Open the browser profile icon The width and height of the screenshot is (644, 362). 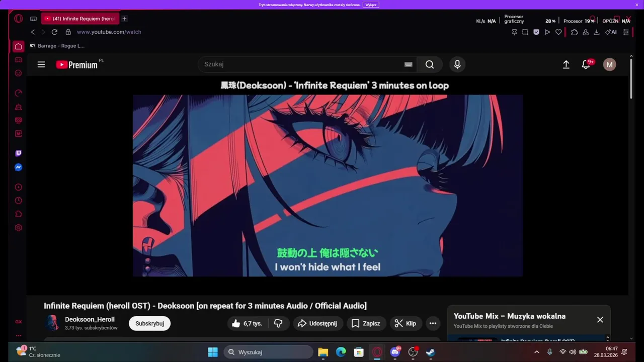[x=586, y=32]
